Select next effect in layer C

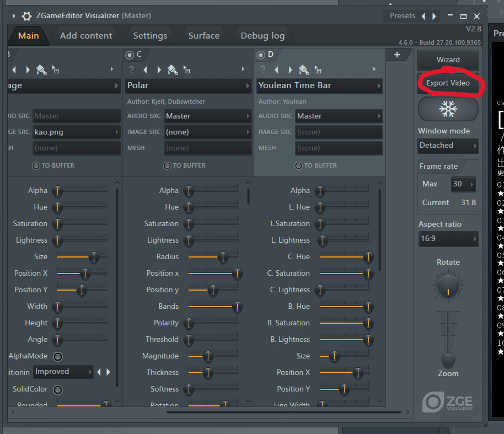(x=159, y=69)
